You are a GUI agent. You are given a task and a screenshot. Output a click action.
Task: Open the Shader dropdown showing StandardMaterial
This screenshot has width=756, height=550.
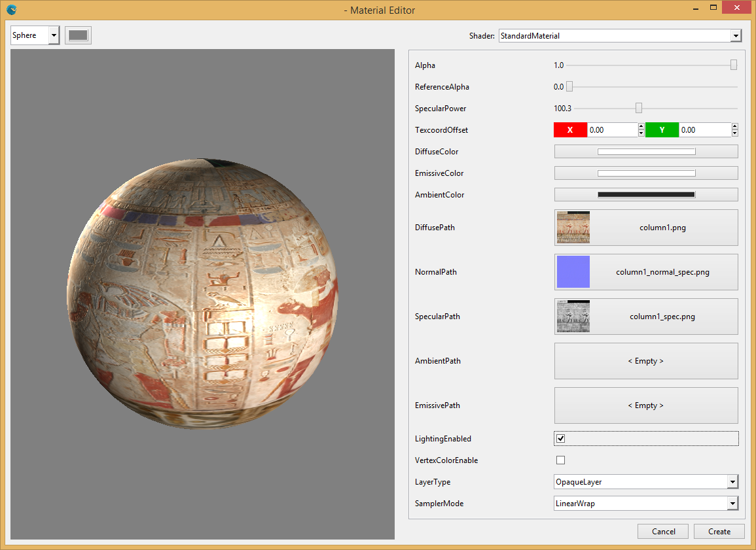[x=620, y=35]
